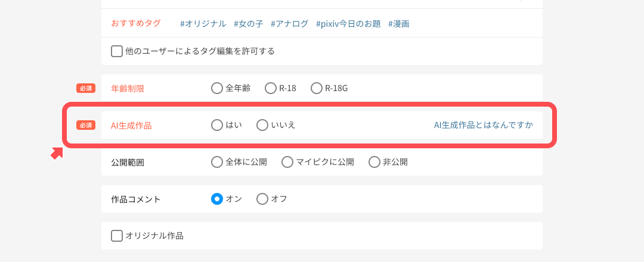Check the オリジナル作品 checkbox

coord(117,236)
